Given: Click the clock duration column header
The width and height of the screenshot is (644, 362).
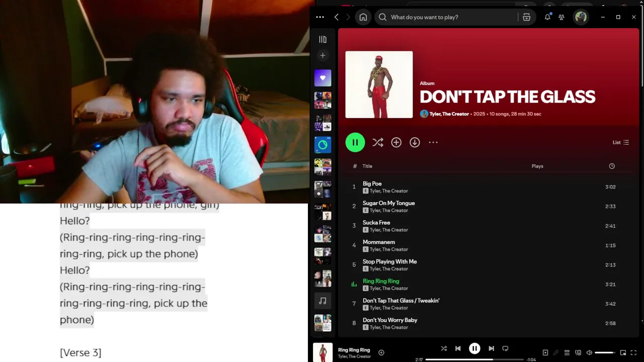Looking at the screenshot, I should click(x=612, y=166).
